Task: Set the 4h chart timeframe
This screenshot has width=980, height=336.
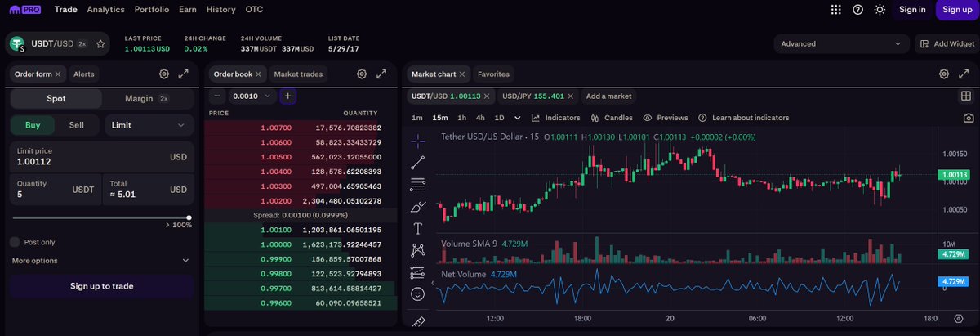Action: [480, 118]
